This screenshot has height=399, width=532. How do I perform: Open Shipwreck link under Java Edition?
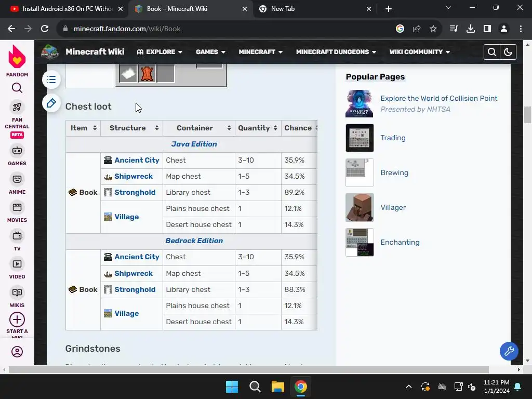134,177
